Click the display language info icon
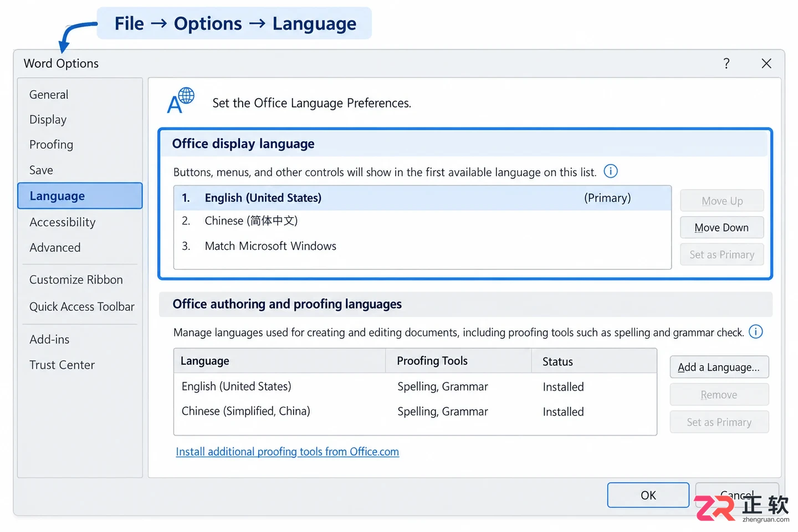 pos(610,171)
